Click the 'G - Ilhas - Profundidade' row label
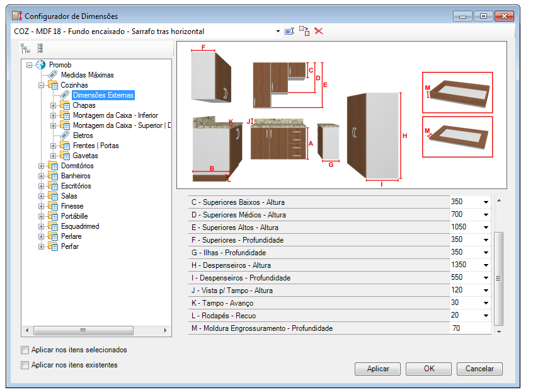 pyautogui.click(x=229, y=253)
